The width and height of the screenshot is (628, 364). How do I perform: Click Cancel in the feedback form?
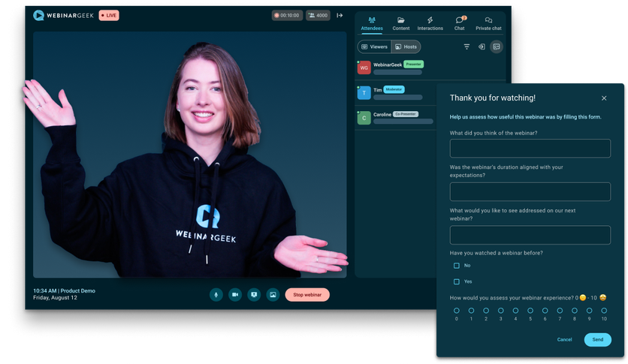coord(564,339)
